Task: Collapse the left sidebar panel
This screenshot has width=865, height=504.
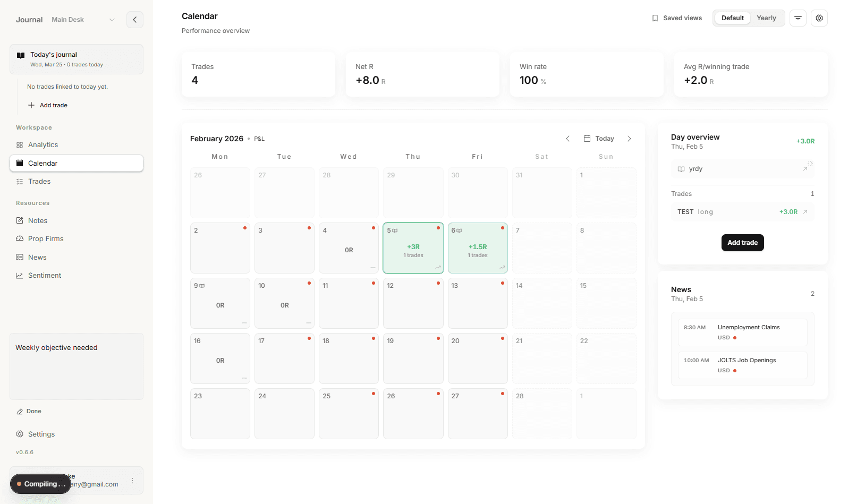Action: click(x=134, y=19)
